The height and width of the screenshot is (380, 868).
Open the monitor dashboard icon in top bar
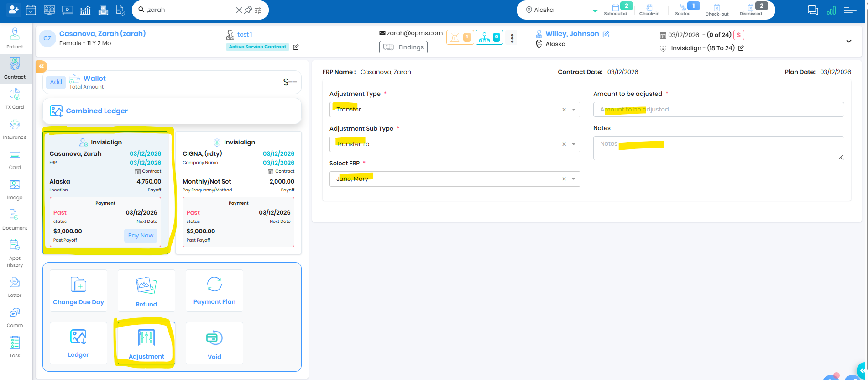pos(49,10)
